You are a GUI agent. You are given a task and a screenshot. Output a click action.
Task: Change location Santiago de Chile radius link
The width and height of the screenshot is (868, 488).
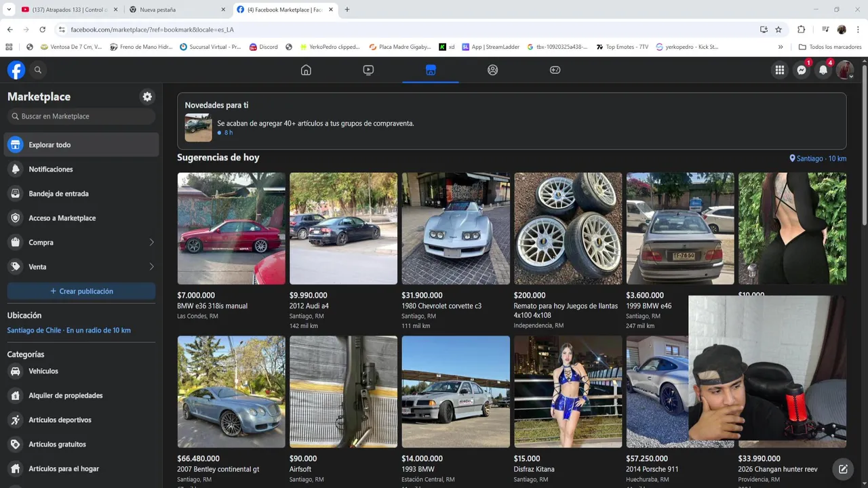click(69, 331)
